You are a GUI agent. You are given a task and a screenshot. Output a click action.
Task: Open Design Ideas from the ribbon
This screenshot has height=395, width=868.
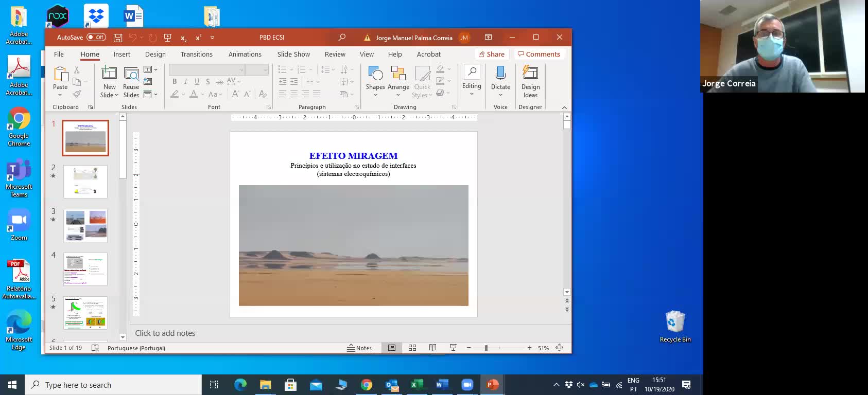click(530, 81)
